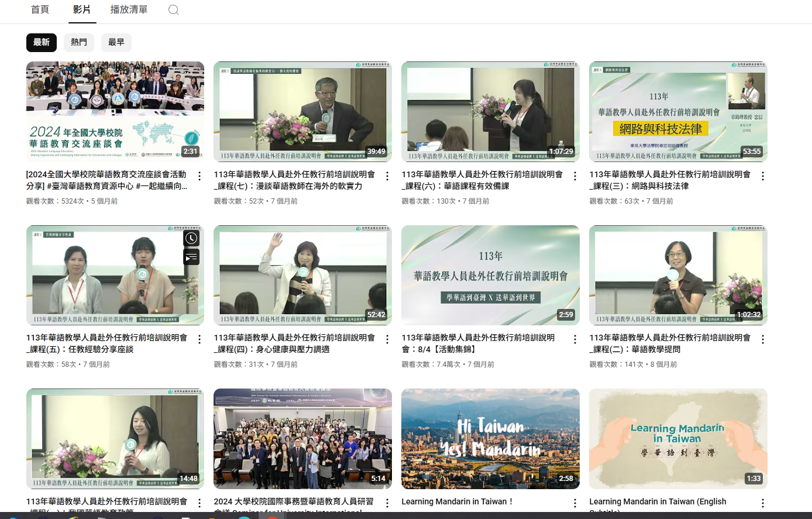
Task: Click text 觀看次數：58次・7 個月前
Action: (x=68, y=364)
